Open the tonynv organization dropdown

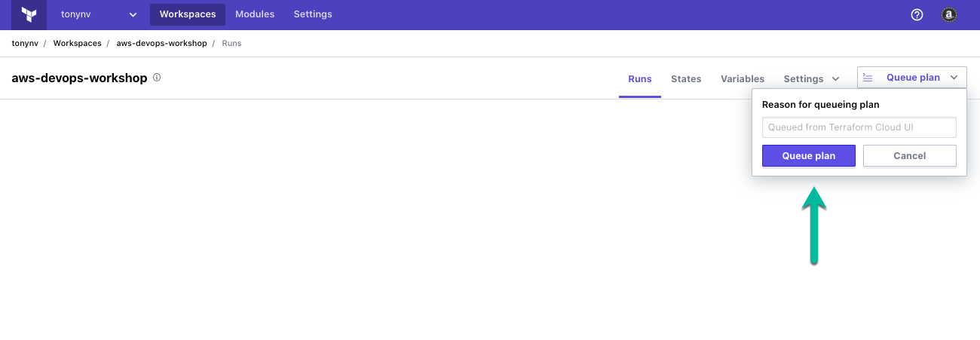point(99,14)
